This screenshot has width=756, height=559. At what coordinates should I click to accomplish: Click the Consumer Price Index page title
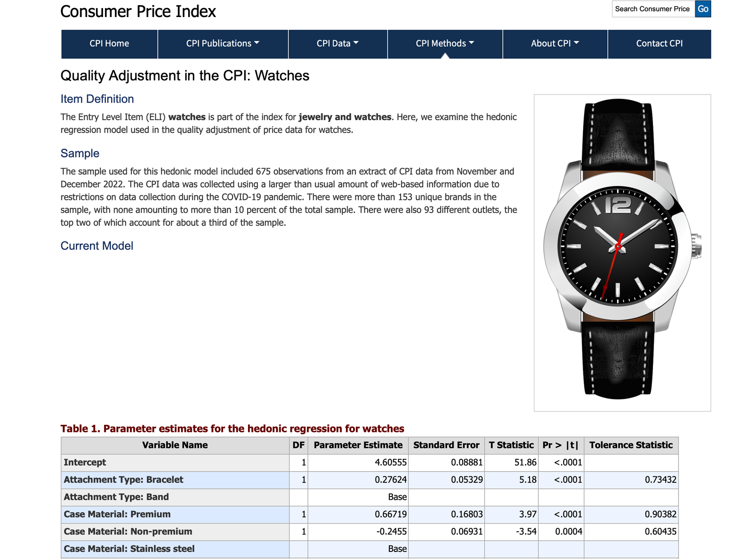tap(138, 11)
